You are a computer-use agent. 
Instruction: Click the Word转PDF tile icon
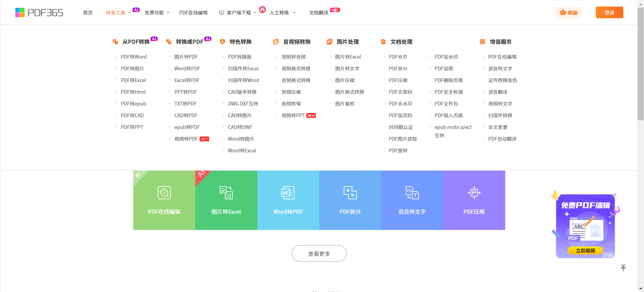pyautogui.click(x=288, y=193)
